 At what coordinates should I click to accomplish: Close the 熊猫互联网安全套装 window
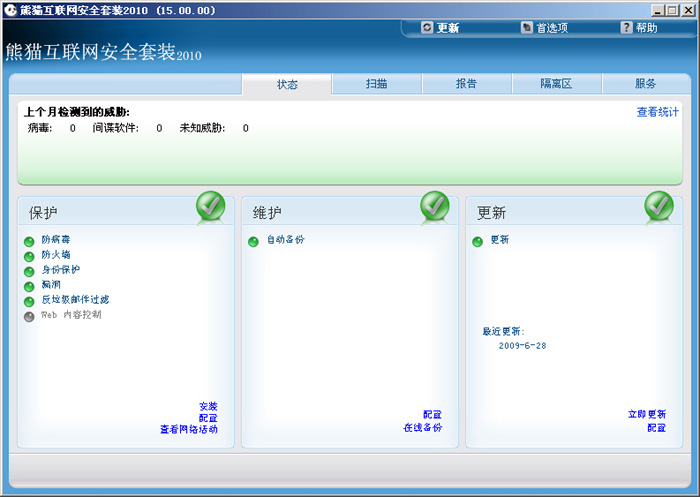[x=688, y=10]
